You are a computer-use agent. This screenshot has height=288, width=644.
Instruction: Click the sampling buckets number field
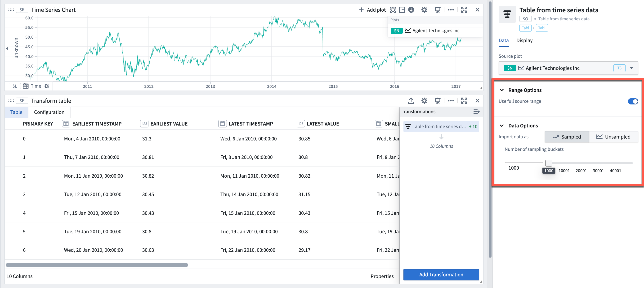523,168
